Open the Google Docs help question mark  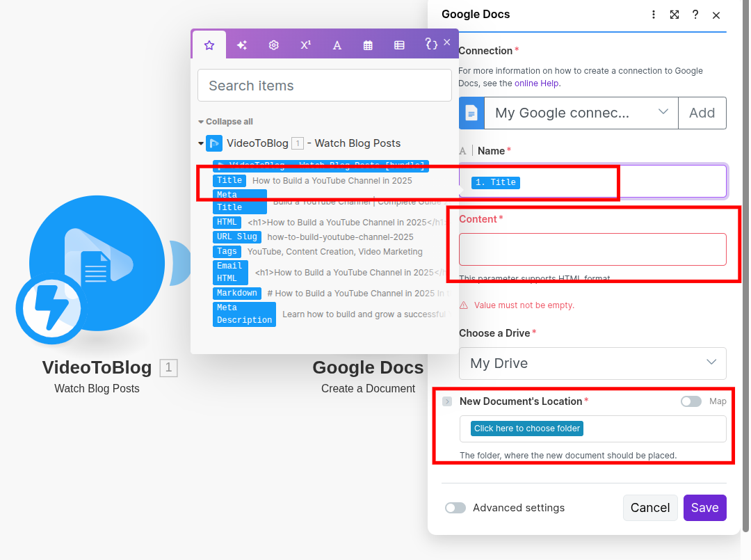coord(695,15)
